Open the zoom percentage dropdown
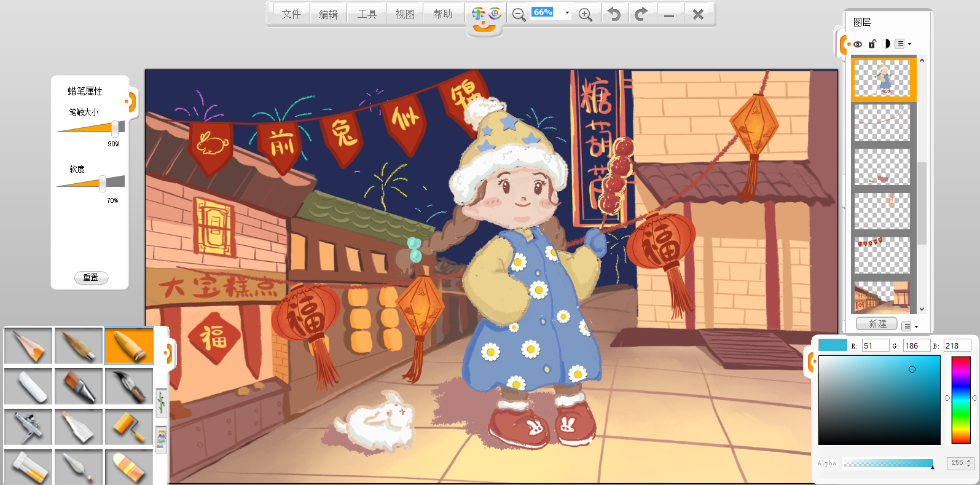The width and height of the screenshot is (980, 485). [x=567, y=12]
